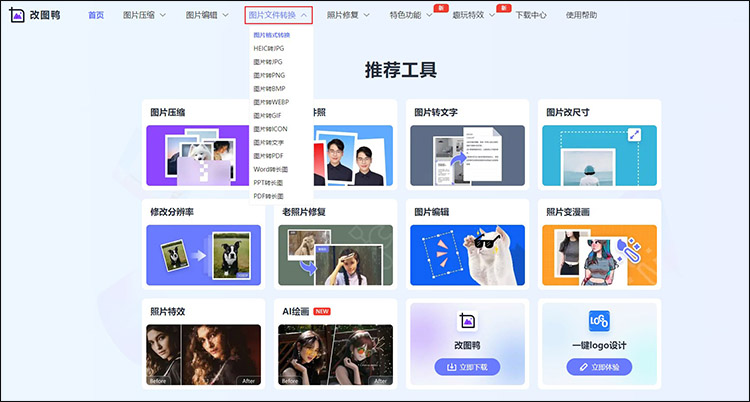The image size is (750, 402).
Task: Expand the 图片编辑 dropdown in navbar
Action: [212, 15]
